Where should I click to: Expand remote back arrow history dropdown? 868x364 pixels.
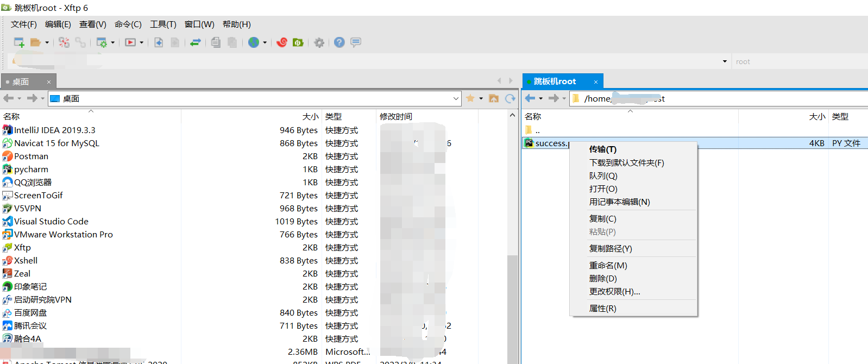click(x=541, y=98)
